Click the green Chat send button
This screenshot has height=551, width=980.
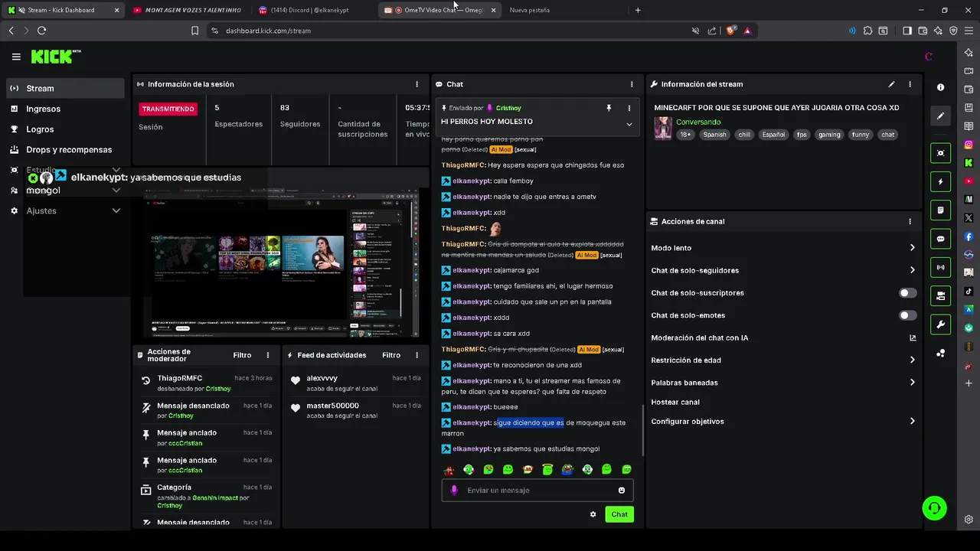click(619, 514)
